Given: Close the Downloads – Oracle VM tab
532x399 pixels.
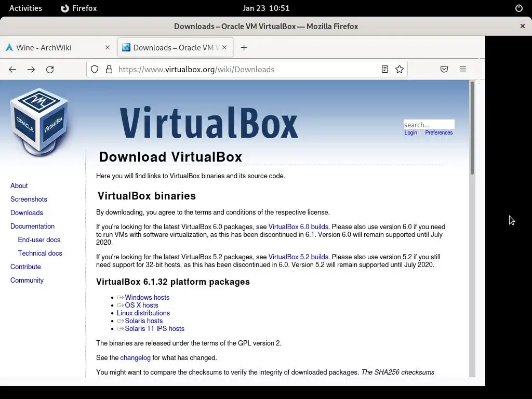Looking at the screenshot, I should click(x=224, y=47).
